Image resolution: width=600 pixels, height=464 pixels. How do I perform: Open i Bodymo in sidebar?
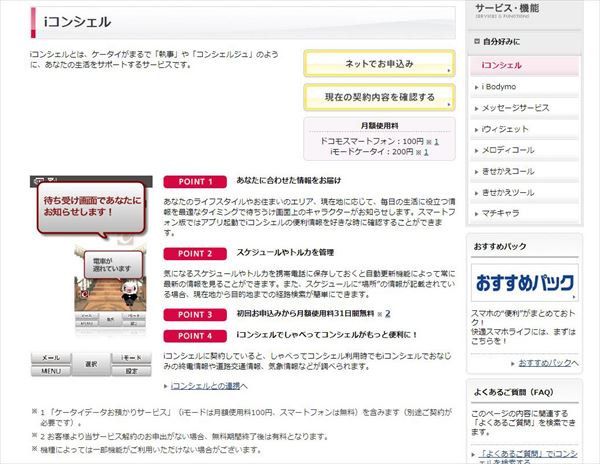524,87
